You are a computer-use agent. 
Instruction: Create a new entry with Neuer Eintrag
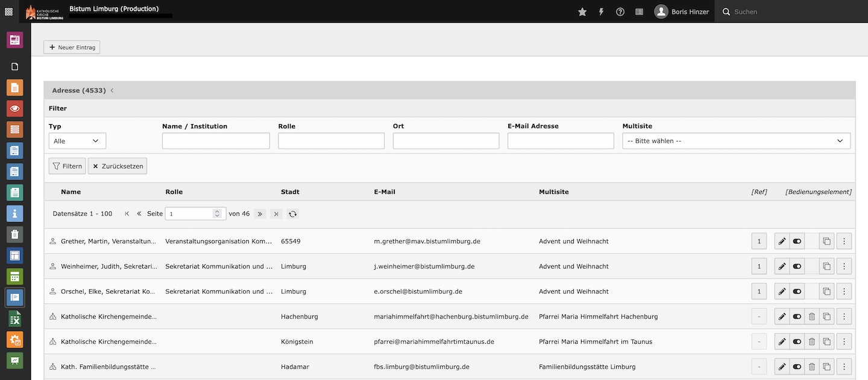point(71,46)
